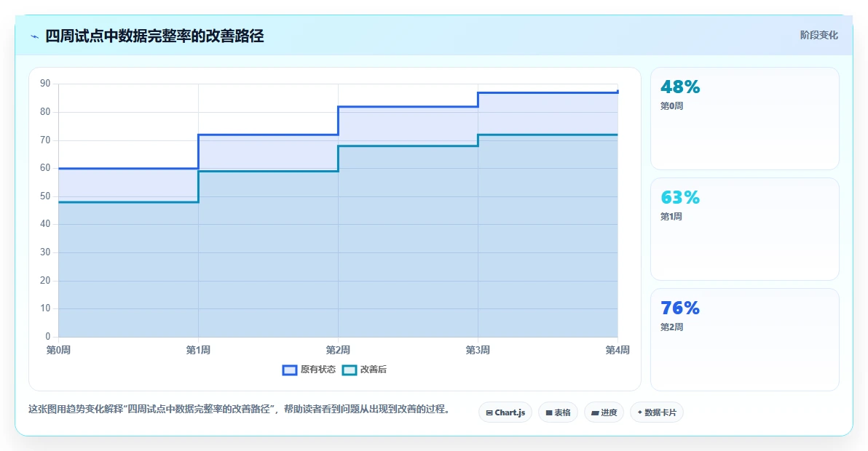Click the y-axis value 60
This screenshot has height=451, width=868.
[x=45, y=167]
